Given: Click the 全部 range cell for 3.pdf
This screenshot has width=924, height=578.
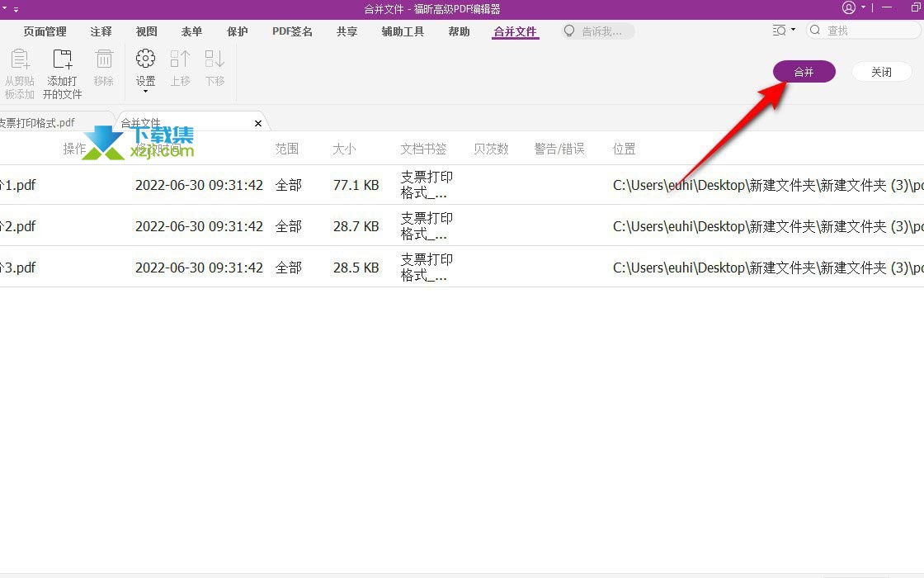Looking at the screenshot, I should 289,268.
